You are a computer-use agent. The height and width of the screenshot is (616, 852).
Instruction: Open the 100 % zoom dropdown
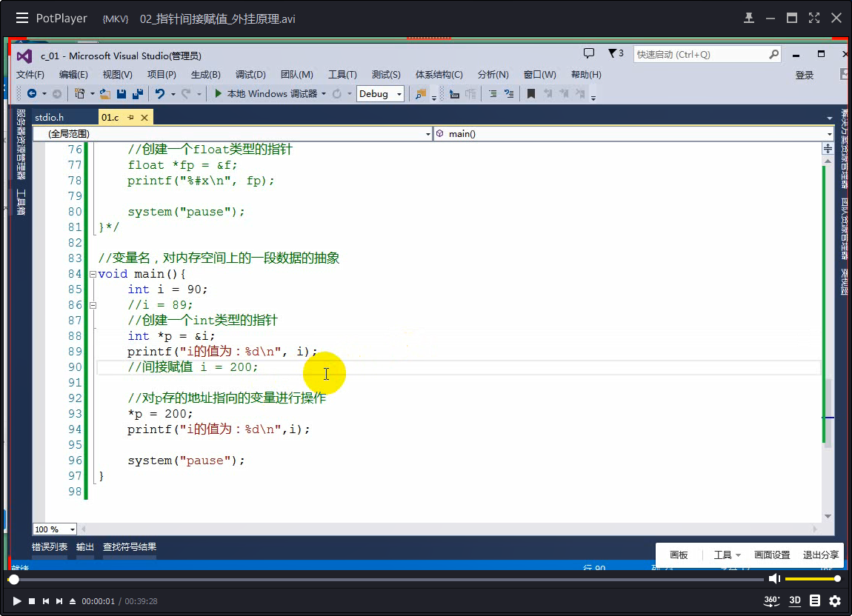point(72,529)
